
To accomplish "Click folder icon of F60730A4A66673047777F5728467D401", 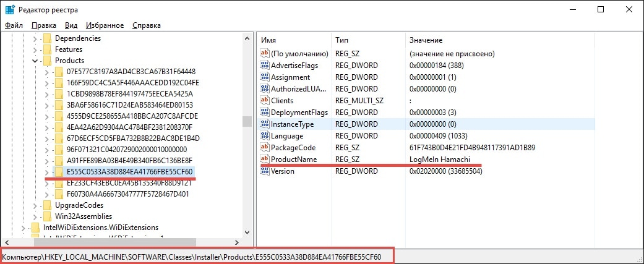I will tap(59, 194).
